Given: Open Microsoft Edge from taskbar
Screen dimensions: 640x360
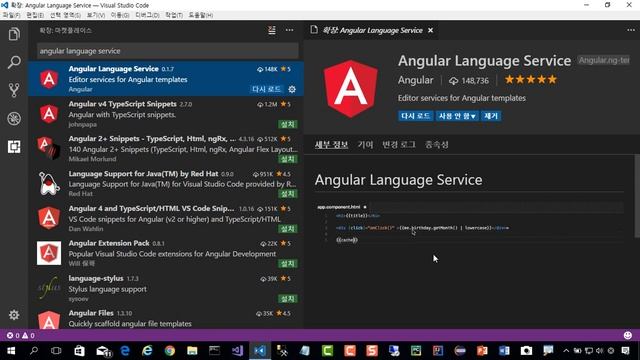Looking at the screenshot, I should pos(125,351).
